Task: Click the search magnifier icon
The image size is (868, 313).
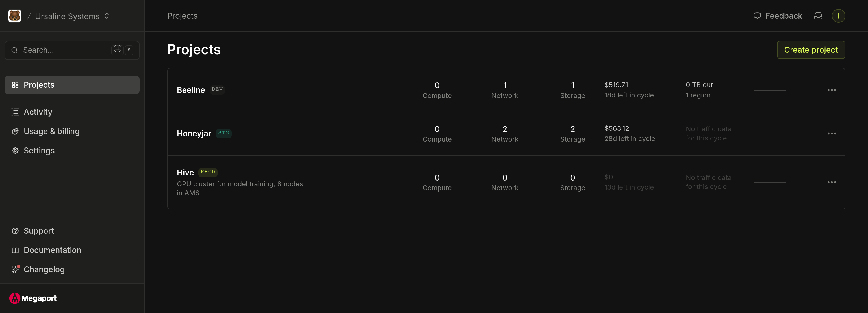Action: pyautogui.click(x=14, y=50)
